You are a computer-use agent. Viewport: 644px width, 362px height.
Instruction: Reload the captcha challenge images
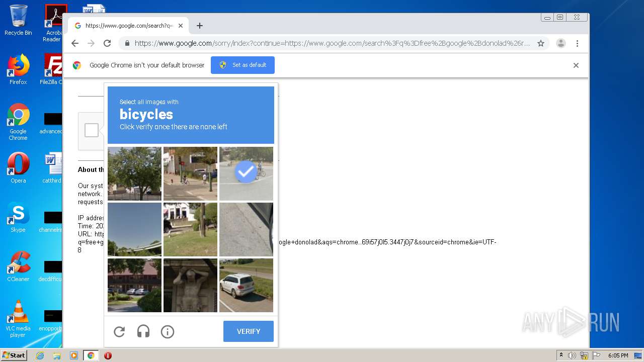point(119,331)
